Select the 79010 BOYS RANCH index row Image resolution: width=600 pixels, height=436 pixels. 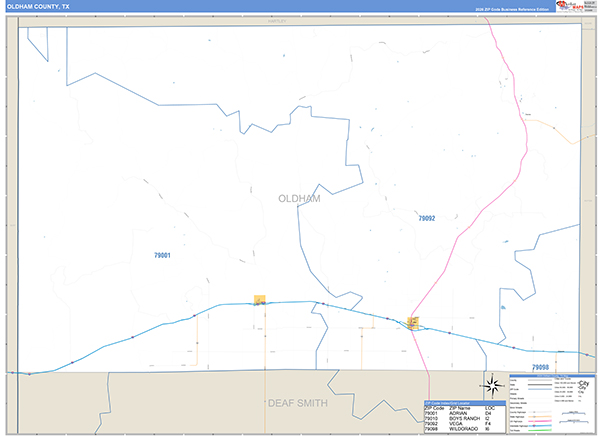click(x=465, y=418)
